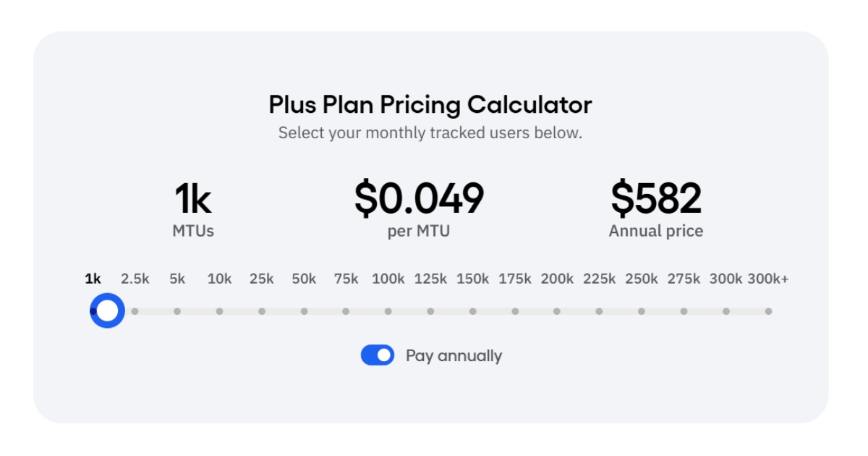Screen dimensions: 868x456
Task: Click the 200k tick mark
Action: (x=557, y=311)
